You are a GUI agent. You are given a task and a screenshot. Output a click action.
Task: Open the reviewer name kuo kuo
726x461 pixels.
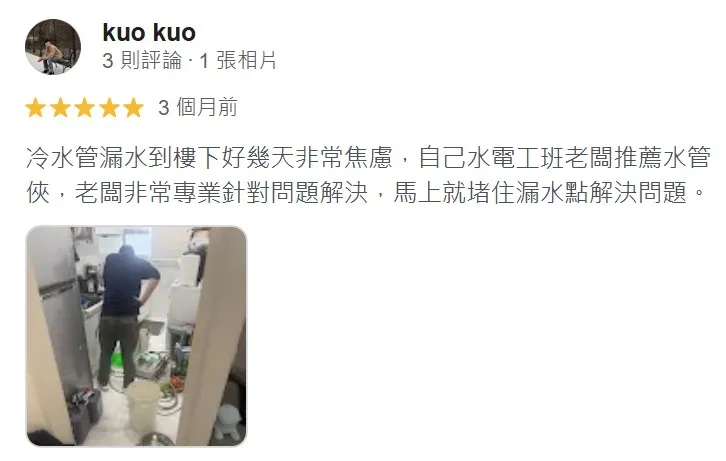click(x=149, y=32)
